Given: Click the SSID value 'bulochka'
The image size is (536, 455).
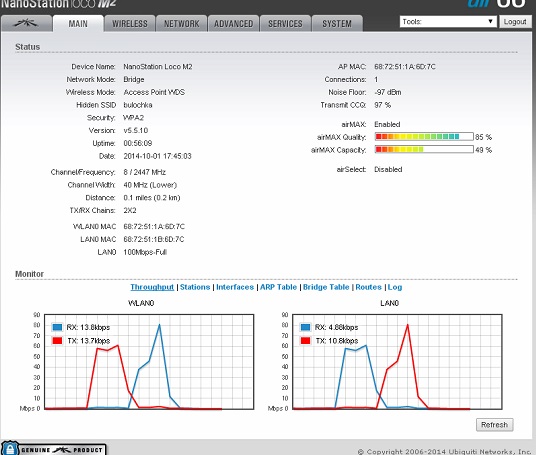Looking at the screenshot, I should (x=138, y=105).
